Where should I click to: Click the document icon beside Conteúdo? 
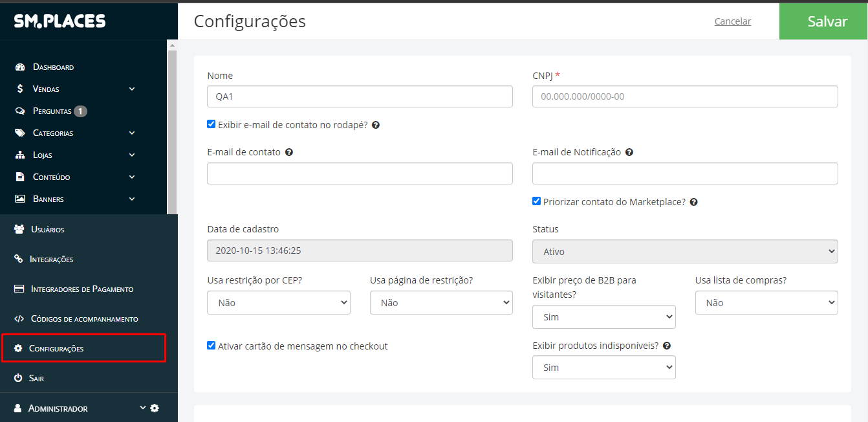(20, 177)
